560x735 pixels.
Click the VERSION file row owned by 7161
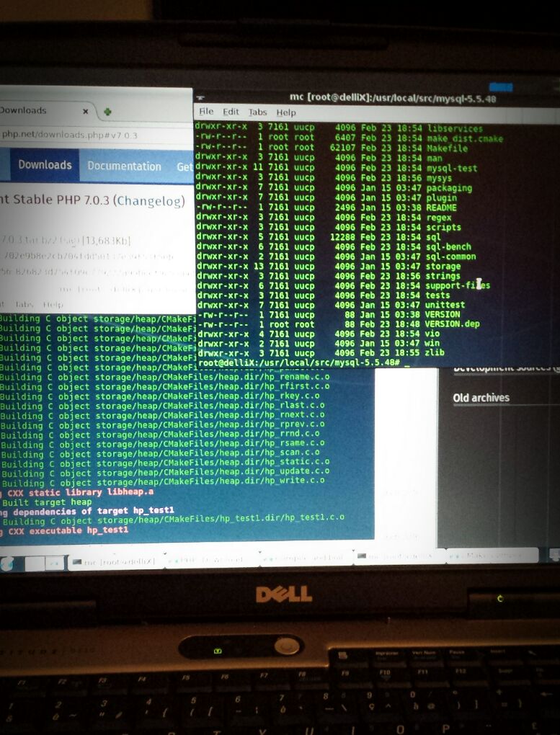[329, 314]
